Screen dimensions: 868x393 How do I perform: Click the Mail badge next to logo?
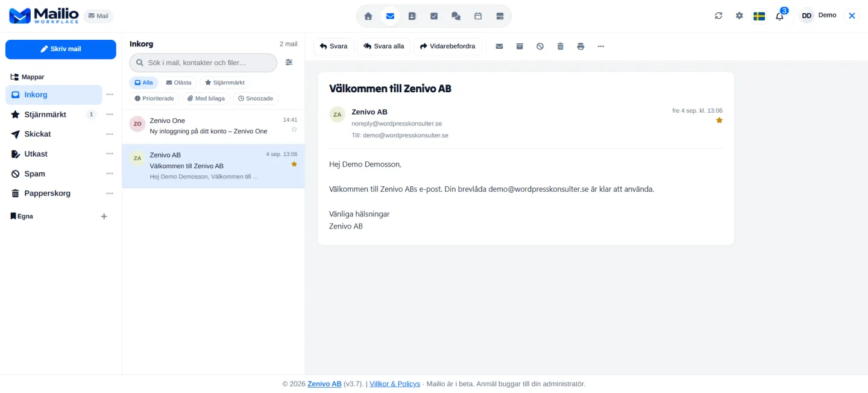pyautogui.click(x=98, y=16)
